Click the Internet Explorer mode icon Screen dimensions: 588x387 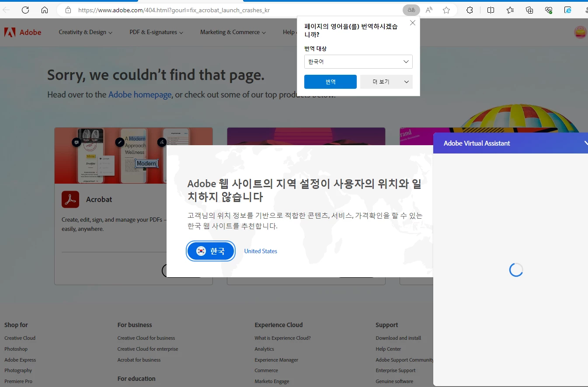pos(568,10)
